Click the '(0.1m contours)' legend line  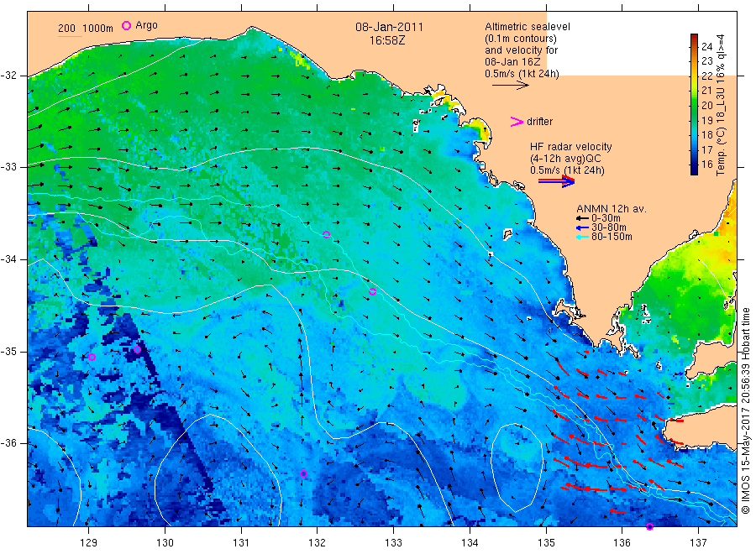[521, 39]
